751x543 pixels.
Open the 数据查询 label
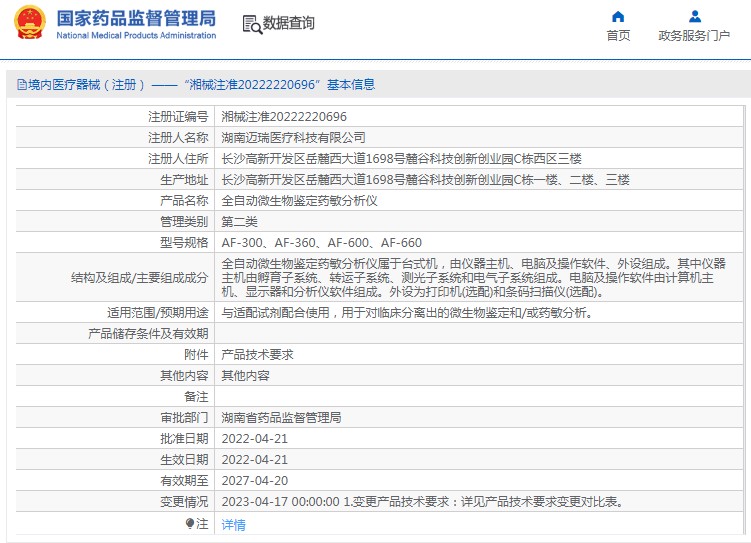(x=289, y=23)
